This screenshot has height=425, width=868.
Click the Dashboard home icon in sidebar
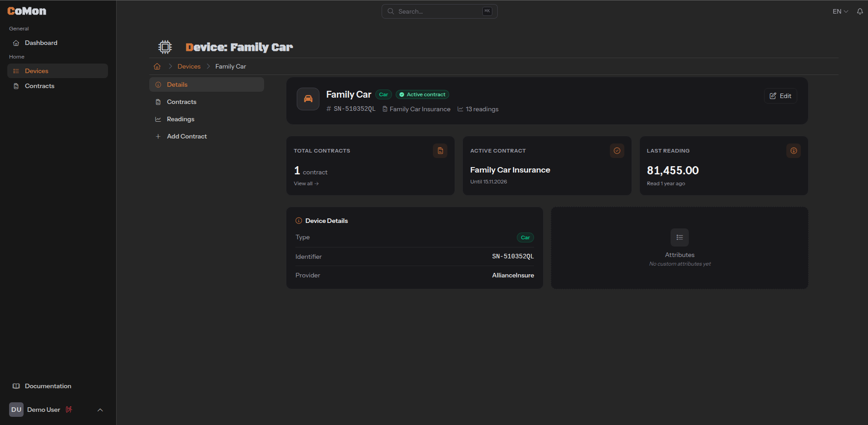point(16,43)
